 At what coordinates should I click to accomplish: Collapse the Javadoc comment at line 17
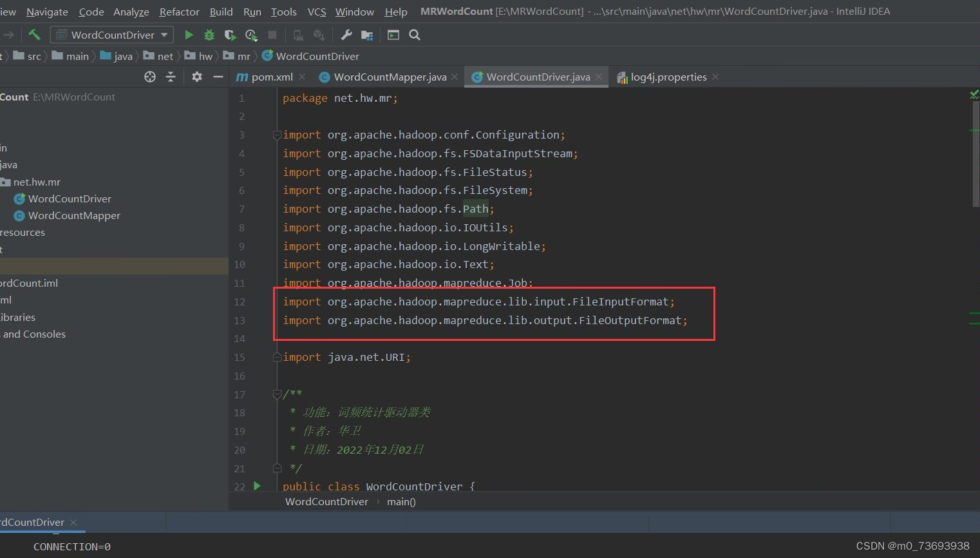(x=277, y=394)
